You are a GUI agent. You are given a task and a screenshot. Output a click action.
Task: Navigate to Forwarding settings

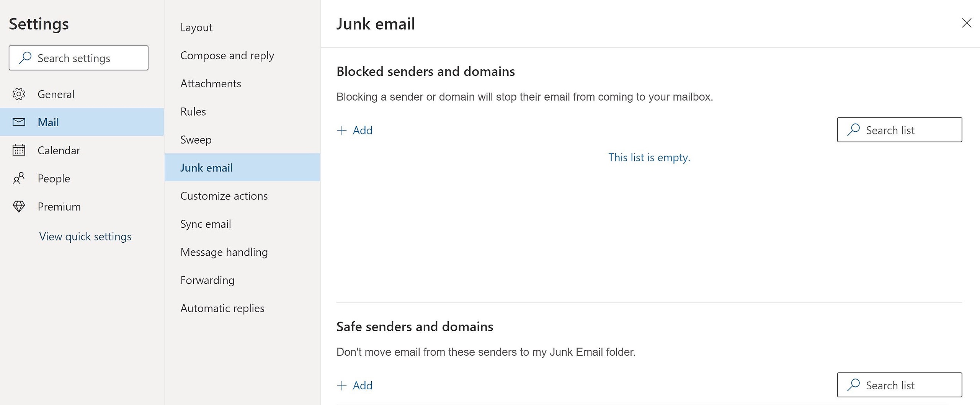[x=207, y=280]
